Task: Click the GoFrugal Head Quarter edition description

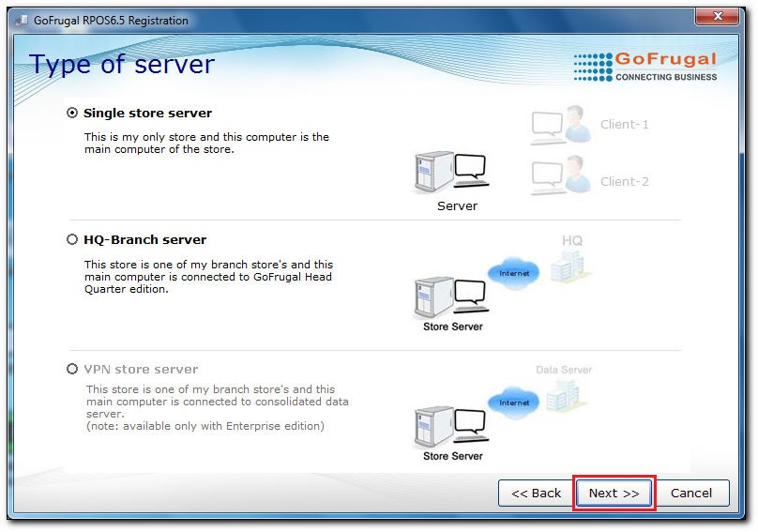Action: (x=209, y=277)
